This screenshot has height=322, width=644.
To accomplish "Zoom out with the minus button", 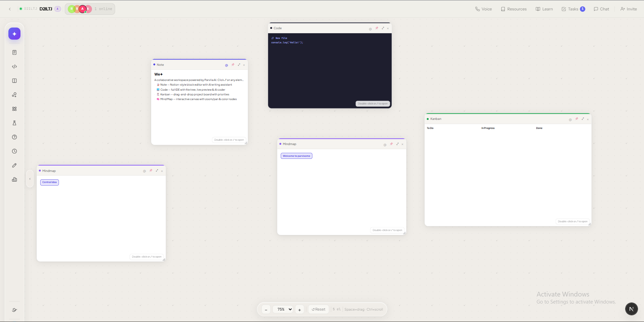I will pos(266,310).
